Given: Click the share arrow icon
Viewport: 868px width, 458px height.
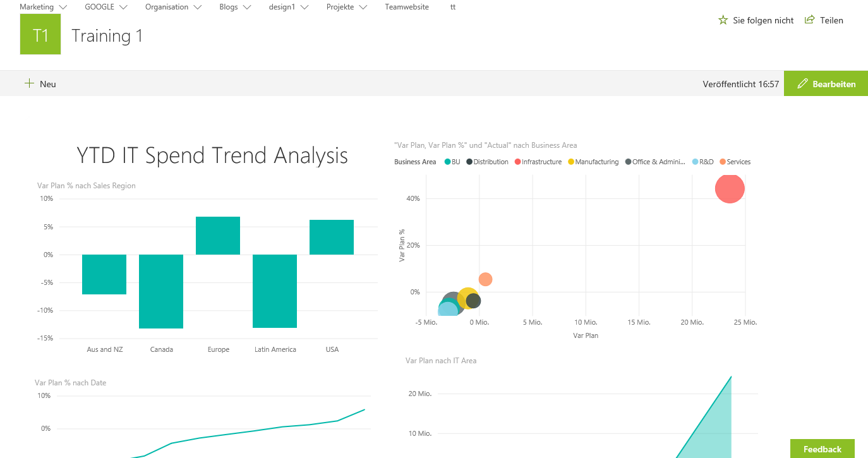Looking at the screenshot, I should 809,20.
